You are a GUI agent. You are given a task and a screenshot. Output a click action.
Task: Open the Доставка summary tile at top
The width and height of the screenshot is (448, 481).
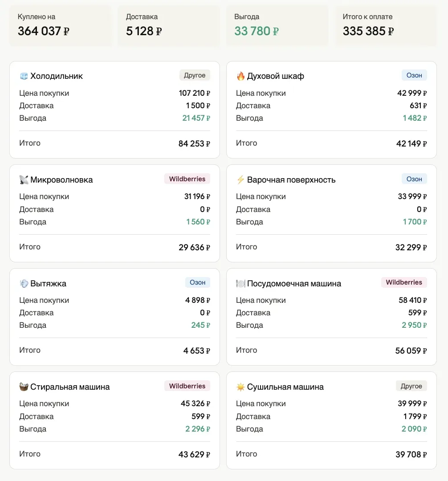(x=169, y=26)
